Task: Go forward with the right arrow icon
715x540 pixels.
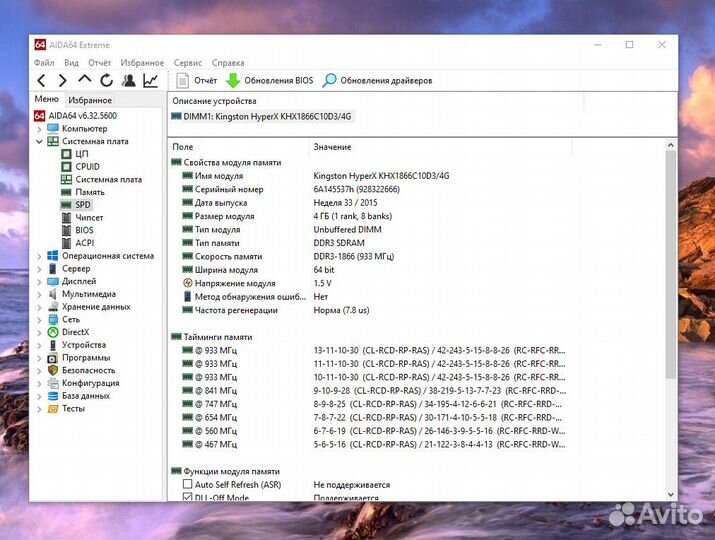Action: (62, 81)
